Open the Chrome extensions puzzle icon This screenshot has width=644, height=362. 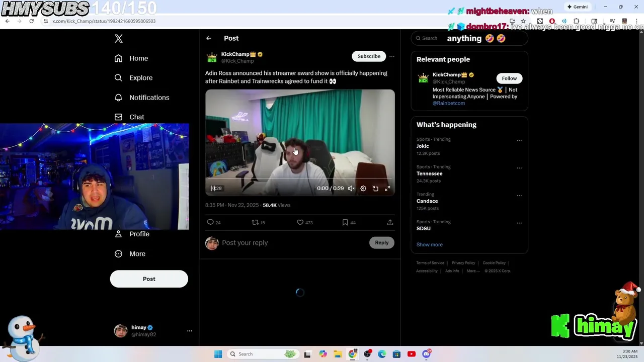click(x=577, y=21)
